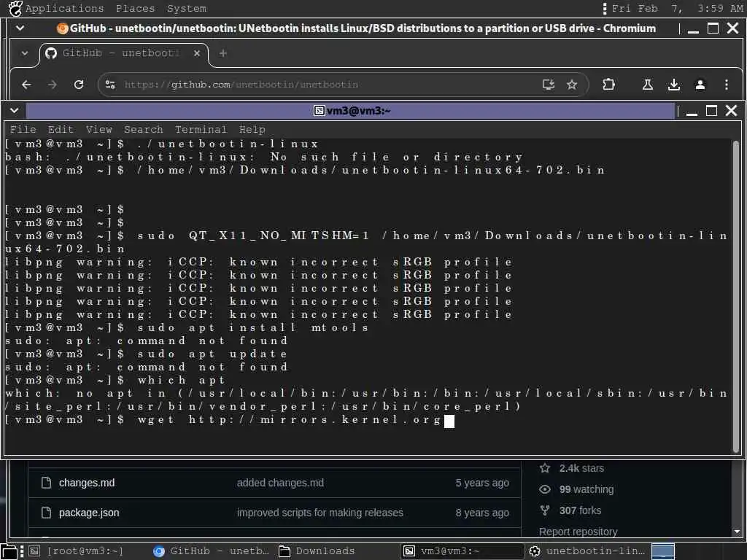Open the System menu in top panel
The image size is (747, 560).
click(186, 8)
